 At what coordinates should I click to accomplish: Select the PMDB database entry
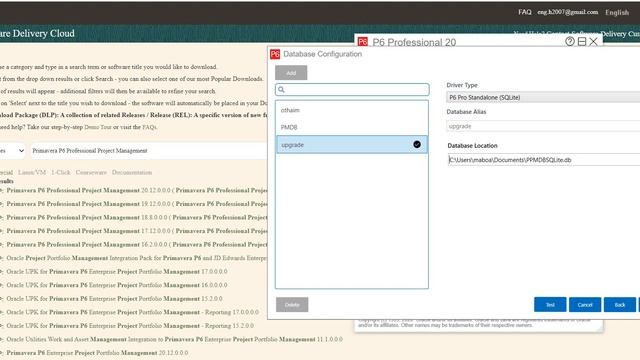[x=352, y=127]
